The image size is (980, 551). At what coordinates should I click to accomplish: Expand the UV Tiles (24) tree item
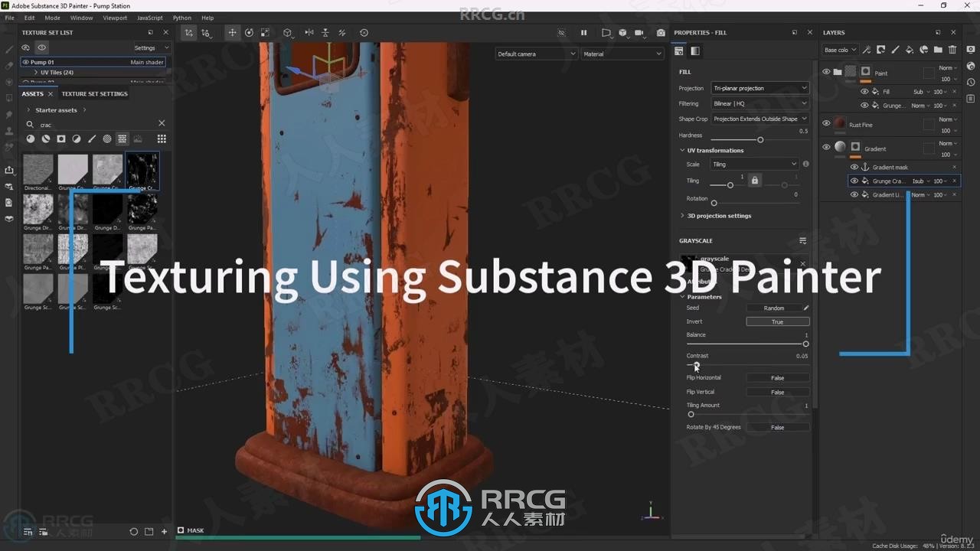[36, 73]
